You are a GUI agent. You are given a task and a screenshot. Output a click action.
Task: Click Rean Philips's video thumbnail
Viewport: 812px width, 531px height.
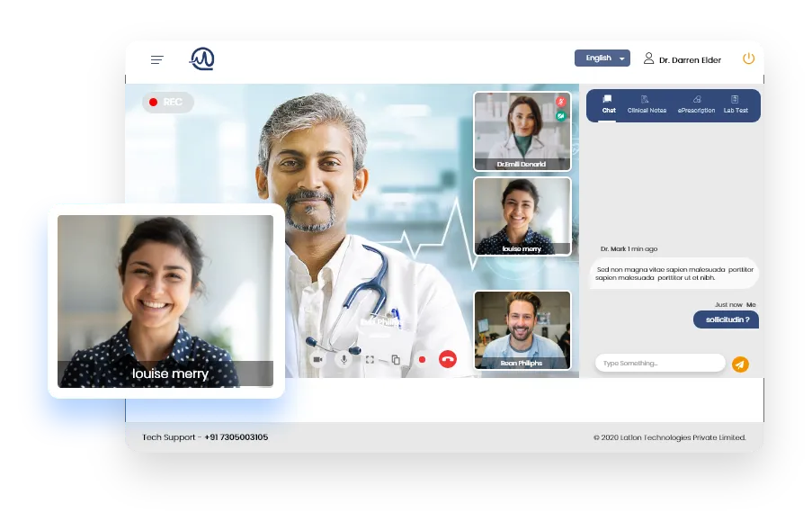pos(522,329)
